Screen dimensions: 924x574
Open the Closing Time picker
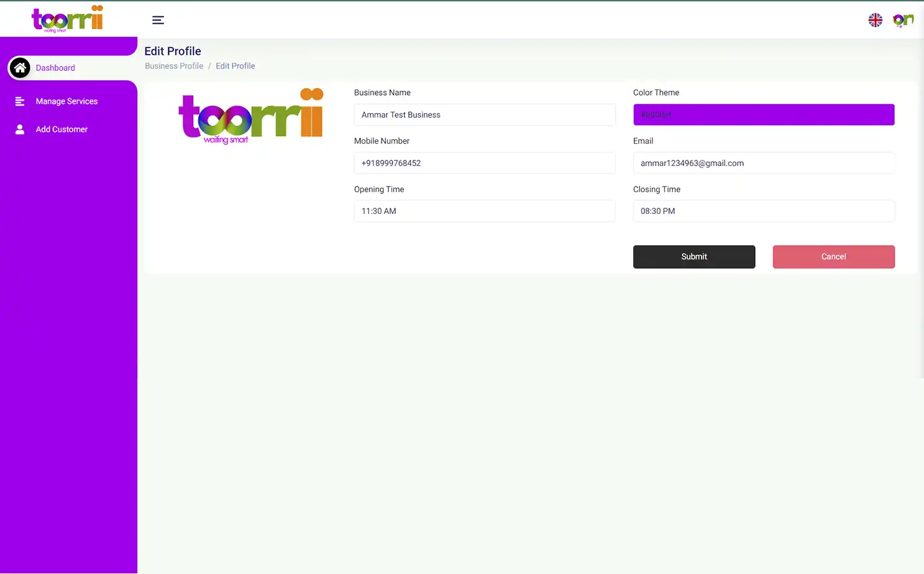pos(763,211)
